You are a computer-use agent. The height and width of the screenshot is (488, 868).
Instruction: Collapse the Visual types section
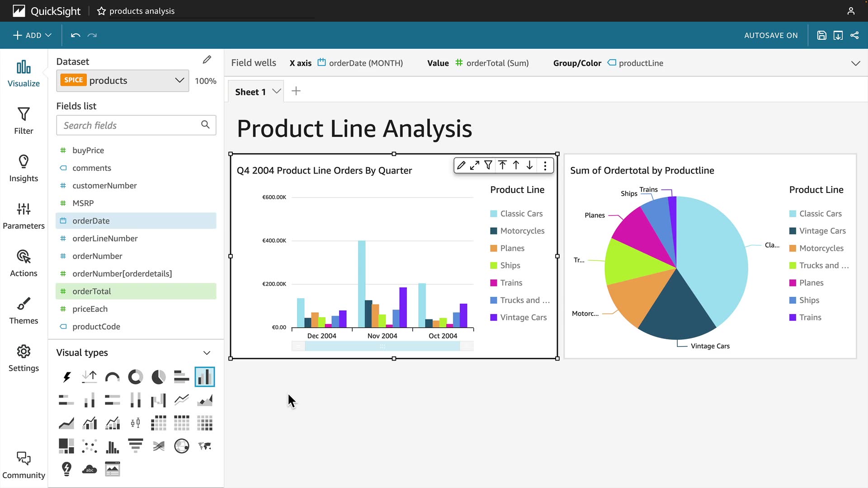coord(207,353)
